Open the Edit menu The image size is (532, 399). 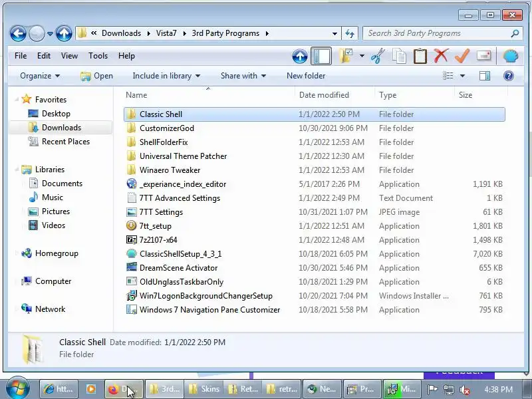[44, 56]
